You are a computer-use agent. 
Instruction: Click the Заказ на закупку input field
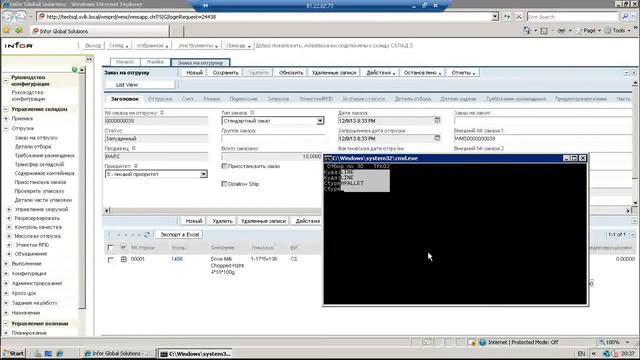pyautogui.click(x=543, y=121)
